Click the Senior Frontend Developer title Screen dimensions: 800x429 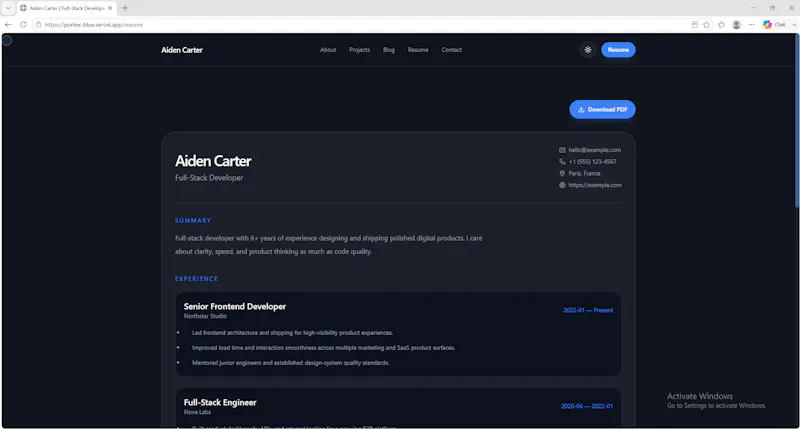(235, 307)
